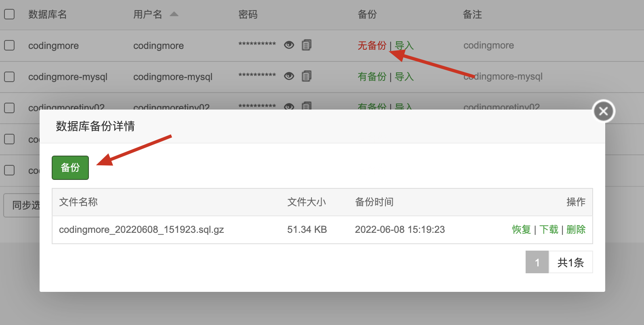
Task: Sort by username column arrow
Action: 174,14
